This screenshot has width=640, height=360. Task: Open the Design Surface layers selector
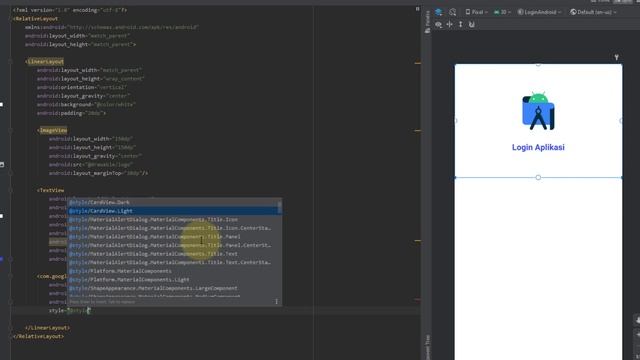439,12
